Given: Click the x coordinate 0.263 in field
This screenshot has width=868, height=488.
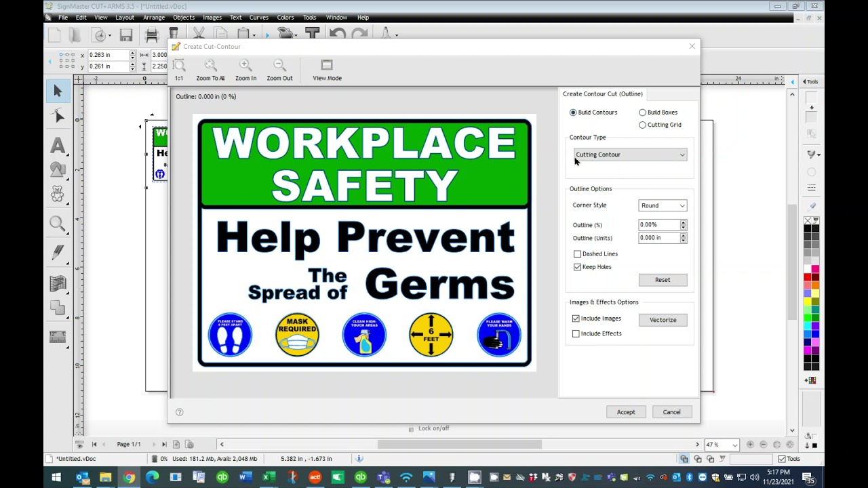Looking at the screenshot, I should pos(108,55).
